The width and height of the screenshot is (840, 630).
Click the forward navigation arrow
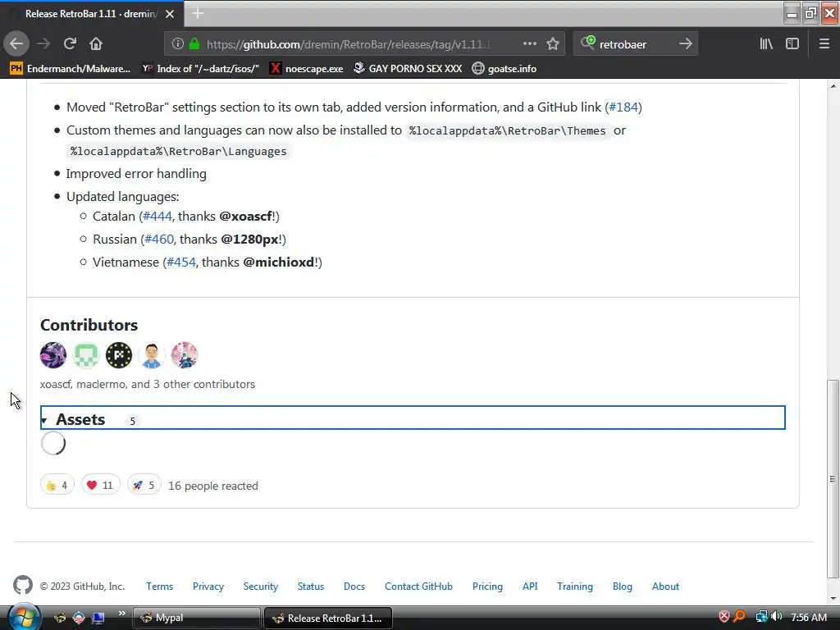coord(43,43)
